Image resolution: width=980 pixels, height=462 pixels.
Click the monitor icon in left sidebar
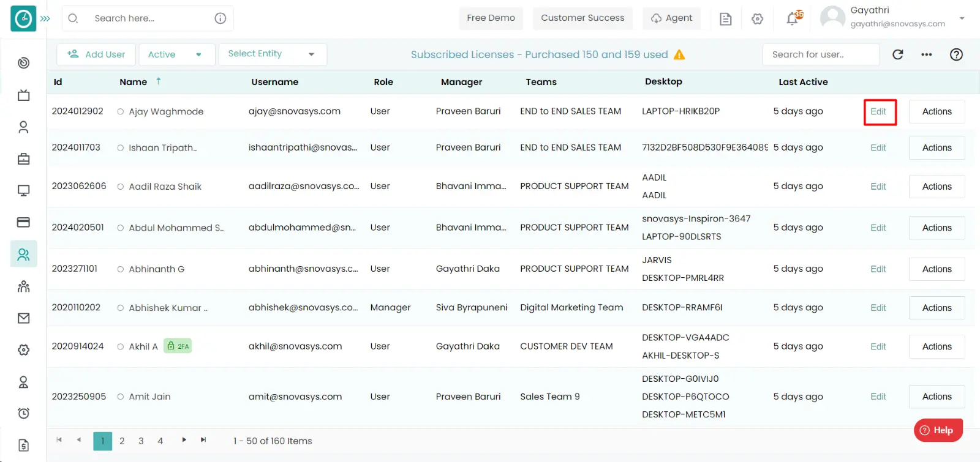tap(23, 190)
